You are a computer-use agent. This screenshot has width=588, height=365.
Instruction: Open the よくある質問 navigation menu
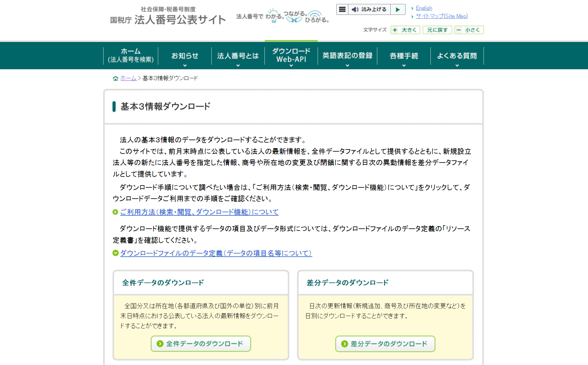point(457,56)
